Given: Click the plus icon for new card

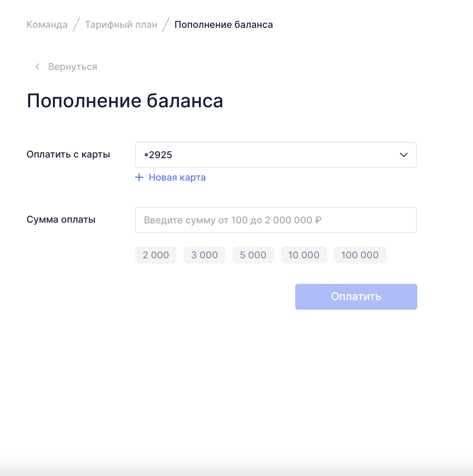Looking at the screenshot, I should point(139,177).
